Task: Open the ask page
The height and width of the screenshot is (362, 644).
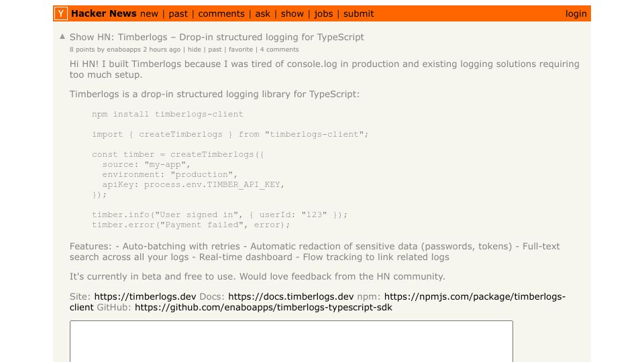Action: pos(263,13)
